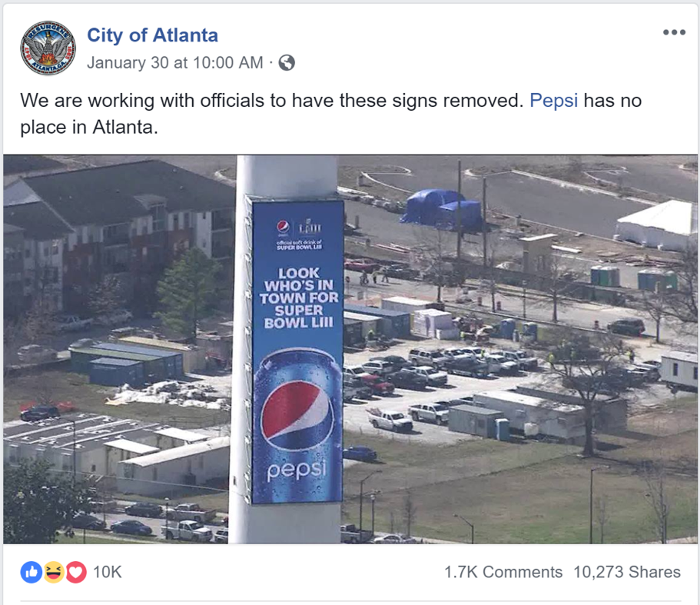The image size is (700, 605).
Task: Click the large white tent in the photo
Action: click(655, 223)
